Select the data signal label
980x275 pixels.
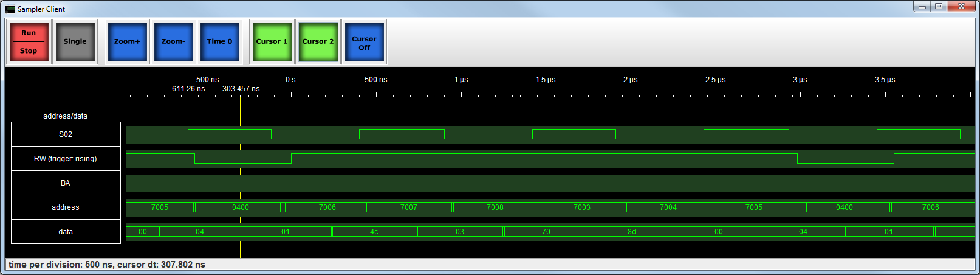point(66,232)
